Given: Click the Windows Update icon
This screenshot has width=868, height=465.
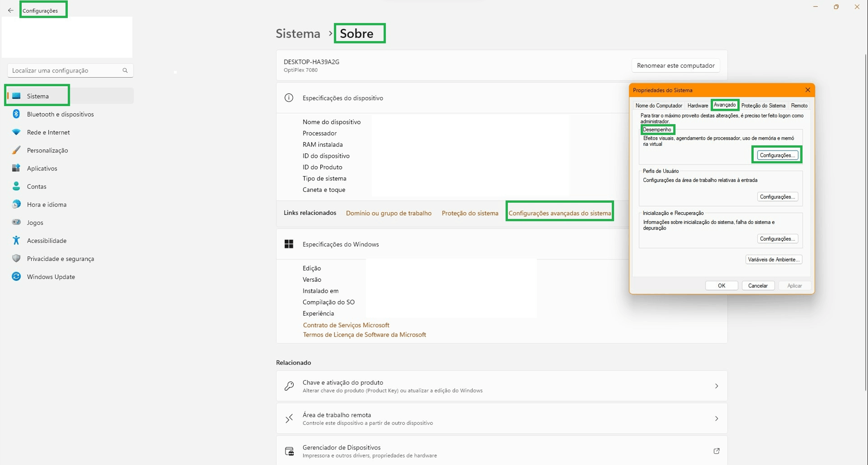Looking at the screenshot, I should click(x=16, y=277).
